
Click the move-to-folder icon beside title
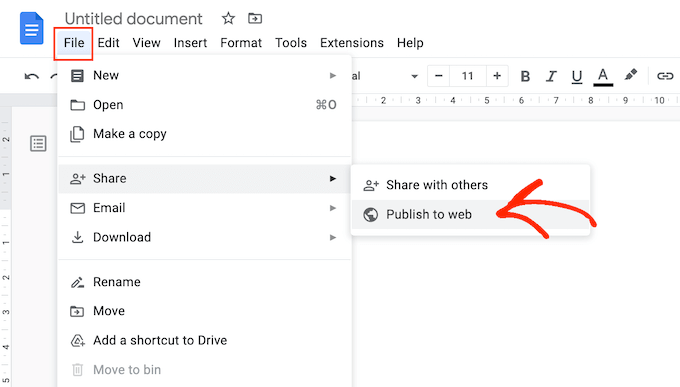click(255, 18)
